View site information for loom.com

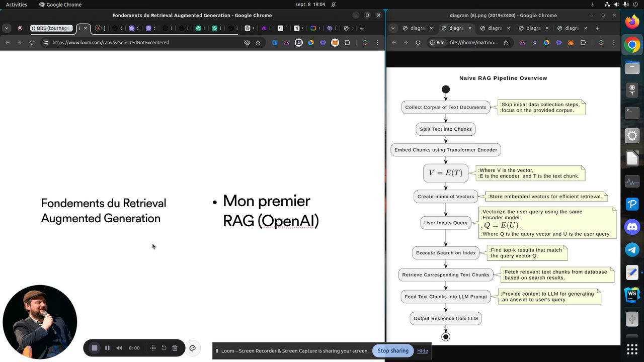tap(46, 43)
